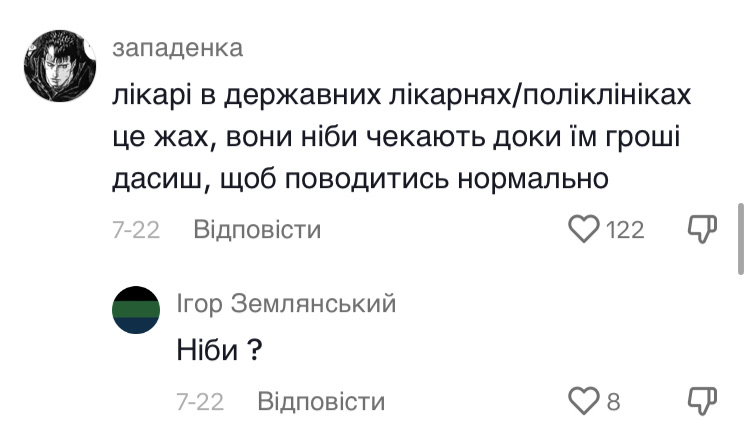Click the comments scrollbar thumb
Viewport: 750px width, 435px height.
(x=740, y=238)
